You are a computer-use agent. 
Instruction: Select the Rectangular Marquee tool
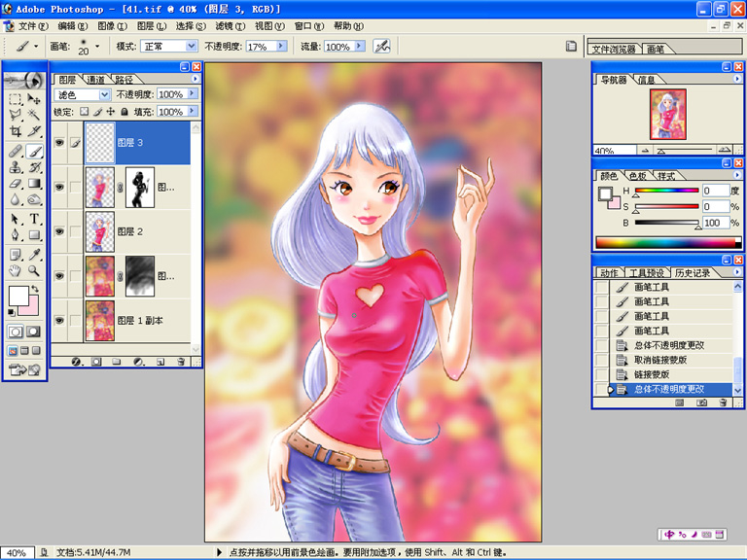click(x=16, y=99)
